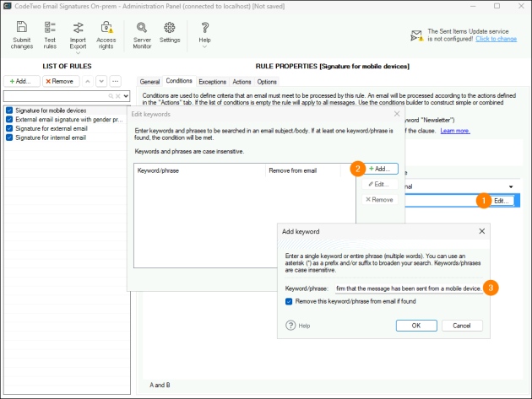This screenshot has width=532, height=399.
Task: Uncheck Remove this keyword/phrase from email if found
Action: point(289,301)
